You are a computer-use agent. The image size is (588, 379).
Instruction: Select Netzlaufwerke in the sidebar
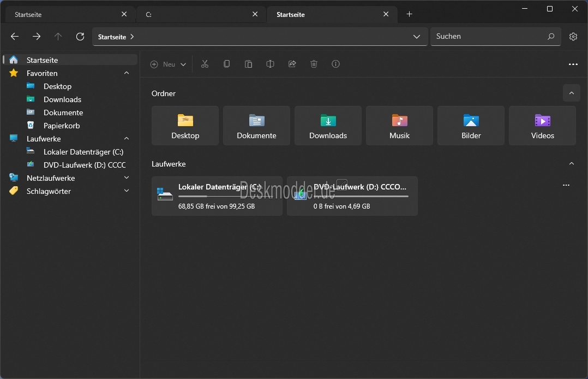coord(70,177)
